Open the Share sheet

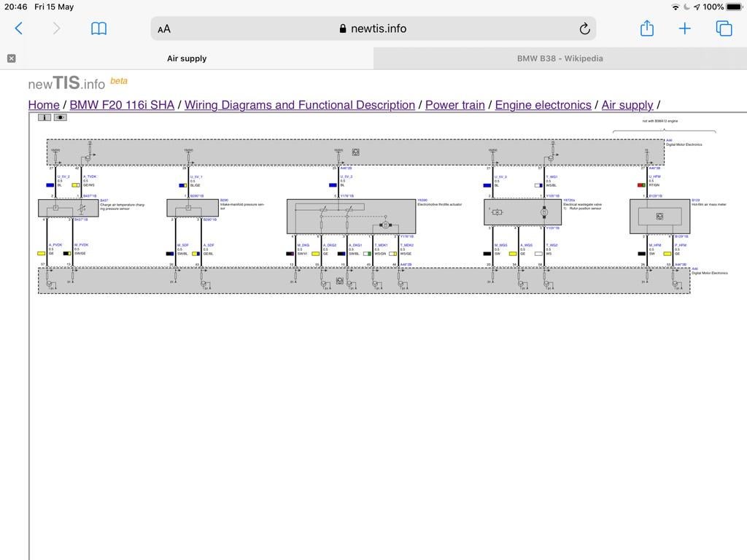click(646, 28)
